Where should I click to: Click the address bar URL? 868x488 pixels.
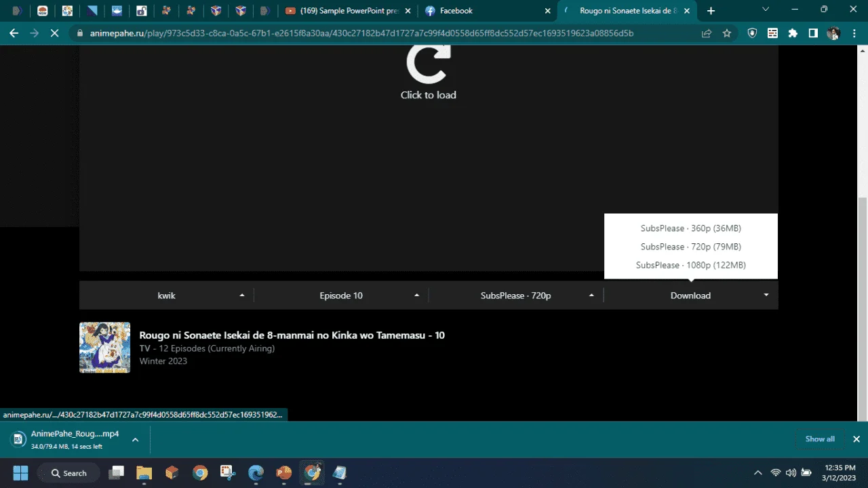tap(361, 33)
